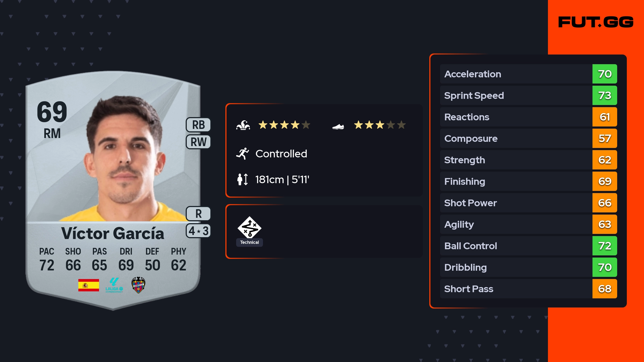Select the RW alternate position badge
This screenshot has height=362, width=644.
point(198,142)
